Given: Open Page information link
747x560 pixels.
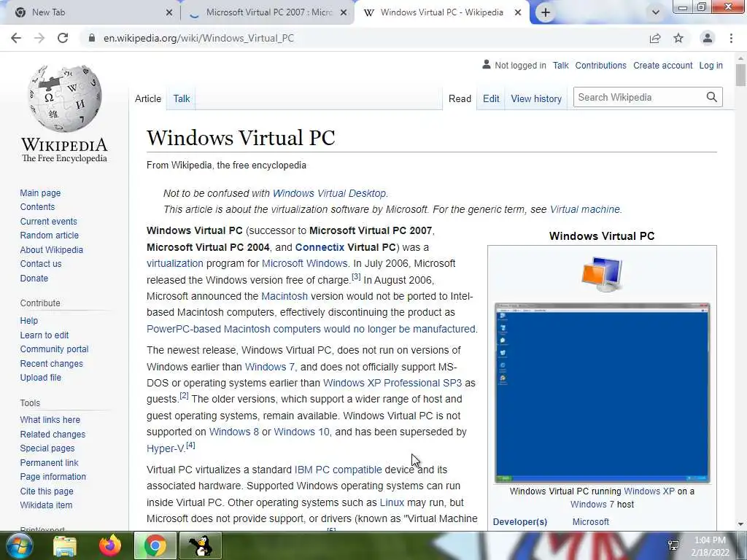Looking at the screenshot, I should coord(53,477).
